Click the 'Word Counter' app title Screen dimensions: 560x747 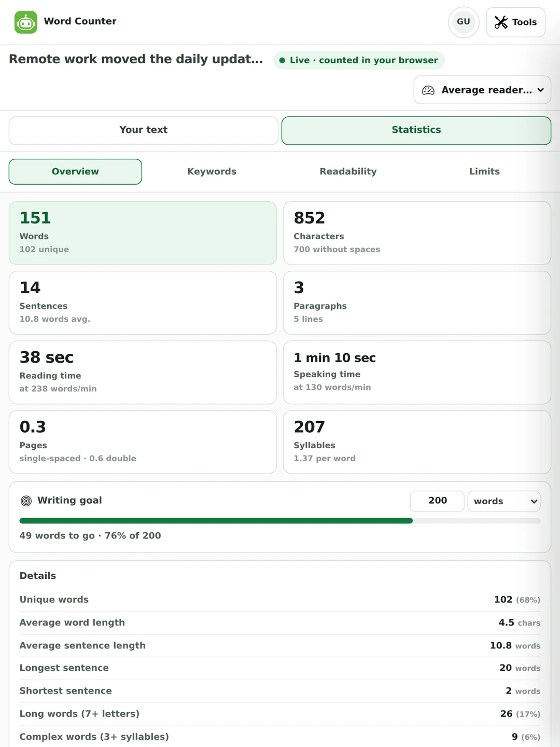[x=80, y=21]
